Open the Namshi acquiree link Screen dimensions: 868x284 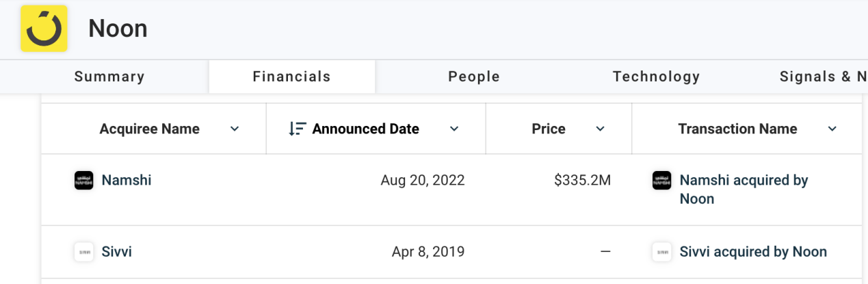pos(127,181)
